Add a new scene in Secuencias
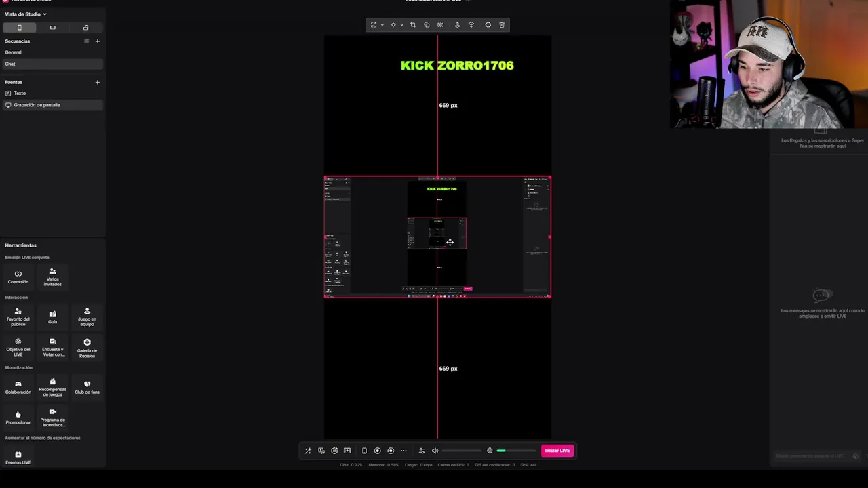 coord(97,41)
